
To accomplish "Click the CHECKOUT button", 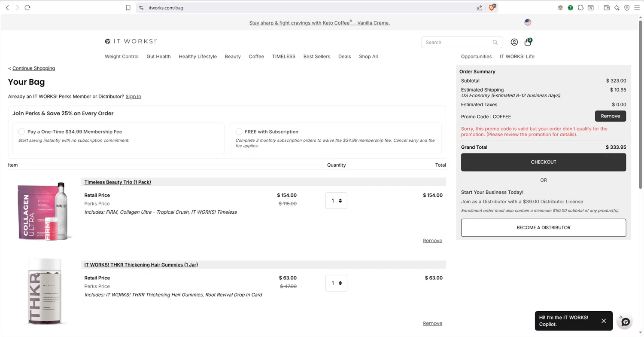I will (543, 162).
